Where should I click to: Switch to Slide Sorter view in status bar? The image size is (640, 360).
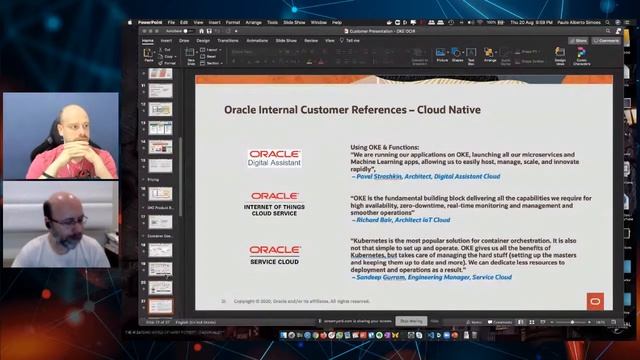coord(532,322)
